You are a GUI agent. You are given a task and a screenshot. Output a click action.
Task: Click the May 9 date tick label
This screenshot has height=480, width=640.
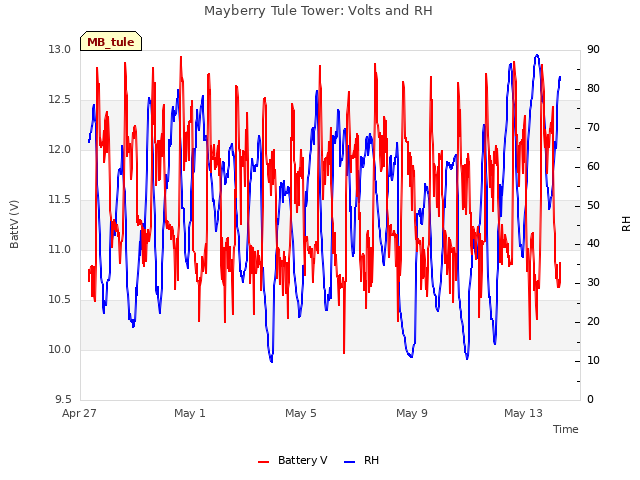pyautogui.click(x=412, y=413)
